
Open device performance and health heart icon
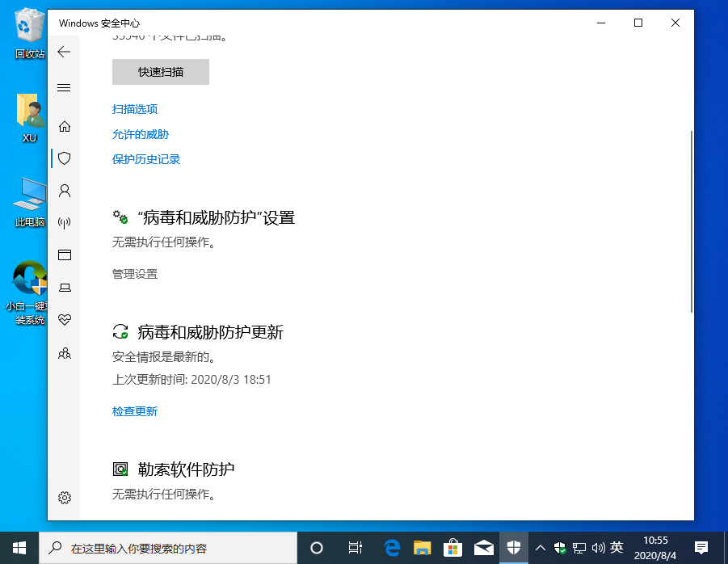coord(64,319)
